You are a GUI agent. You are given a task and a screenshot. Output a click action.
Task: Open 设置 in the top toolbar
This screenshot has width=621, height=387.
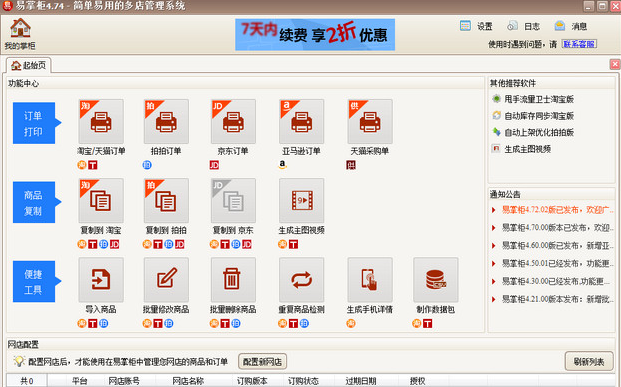[476, 26]
